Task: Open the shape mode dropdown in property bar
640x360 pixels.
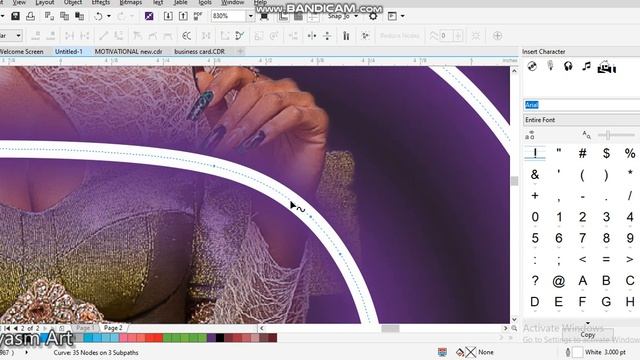Action: 18,36
